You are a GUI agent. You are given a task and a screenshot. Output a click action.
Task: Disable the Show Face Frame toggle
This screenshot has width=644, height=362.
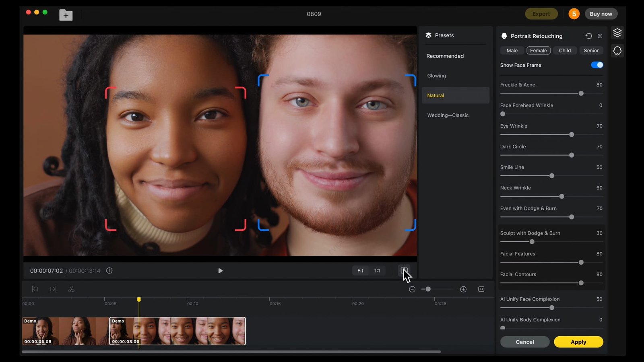(x=597, y=65)
